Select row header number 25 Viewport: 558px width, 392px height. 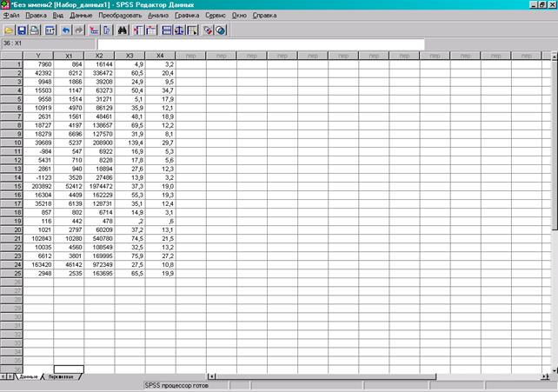pos(12,274)
